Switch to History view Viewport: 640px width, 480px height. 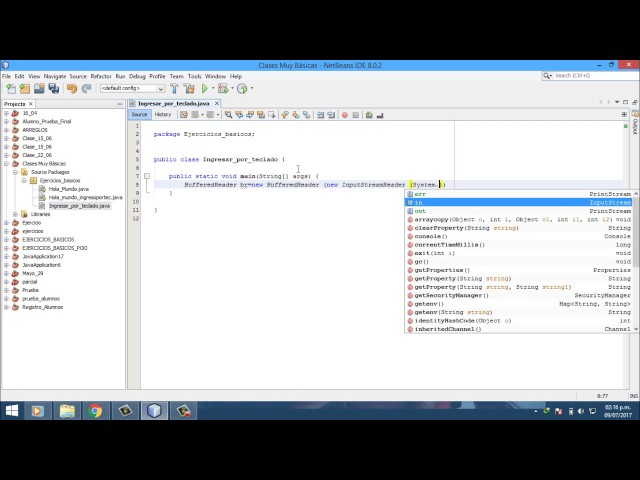[x=163, y=115]
